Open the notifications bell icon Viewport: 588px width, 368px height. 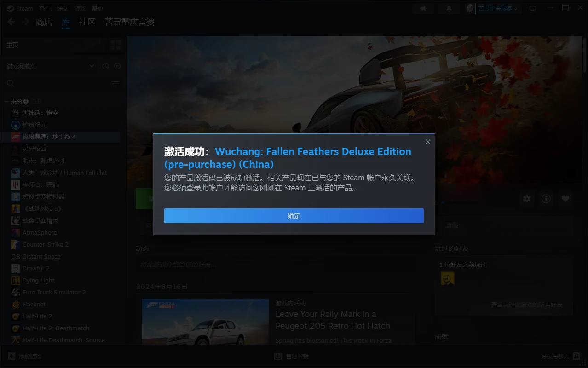click(449, 8)
